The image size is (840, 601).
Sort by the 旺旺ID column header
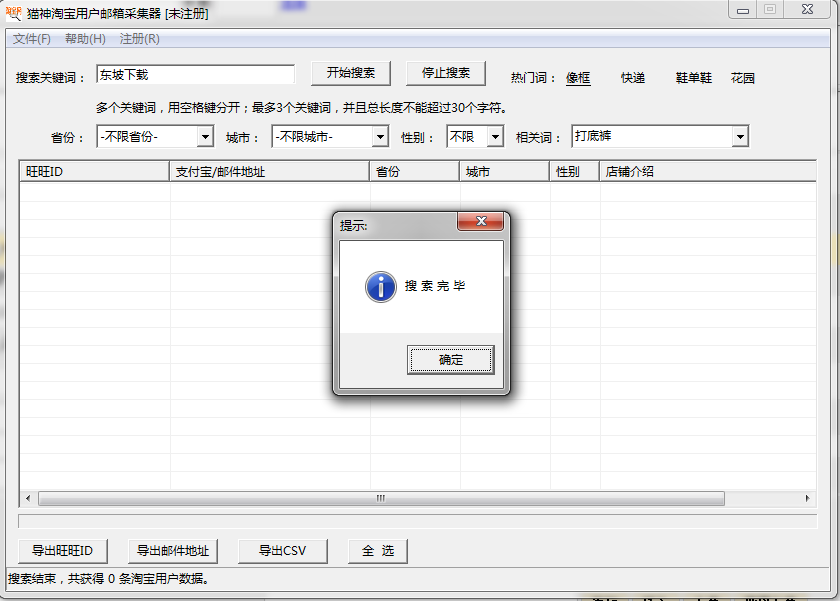click(x=94, y=172)
